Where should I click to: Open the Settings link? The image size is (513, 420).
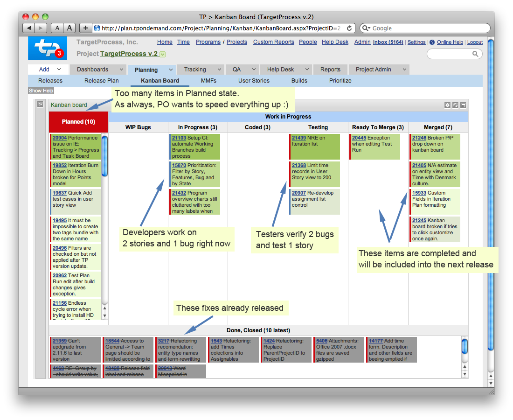416,42
